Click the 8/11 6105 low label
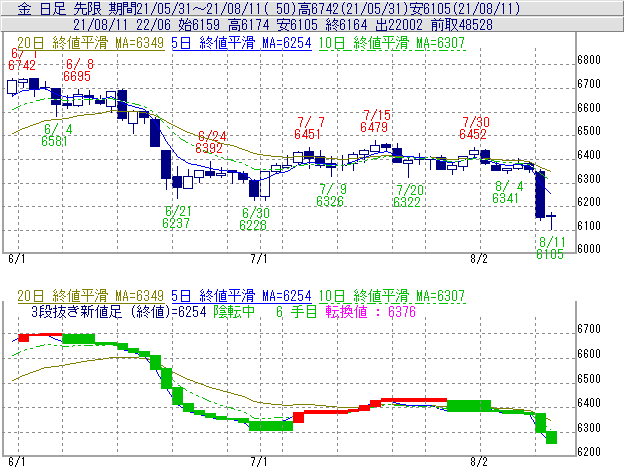 [550, 248]
